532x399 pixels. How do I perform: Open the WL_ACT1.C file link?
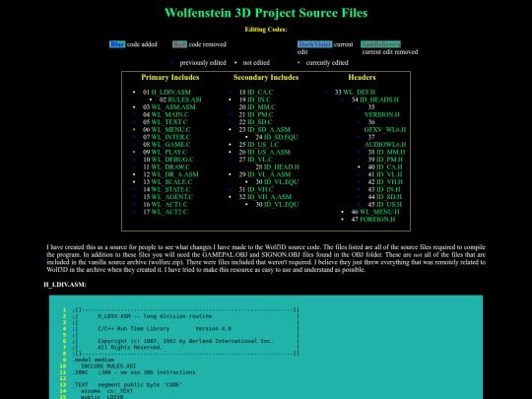tap(169, 204)
